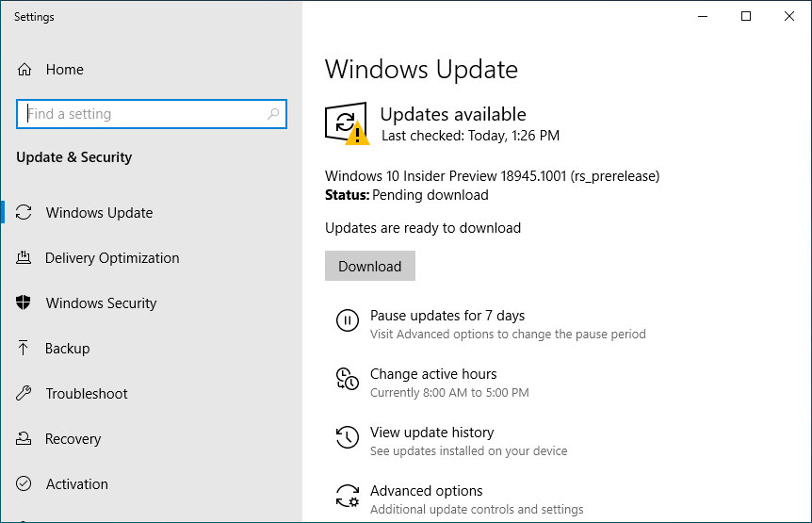The width and height of the screenshot is (812, 523).
Task: Click the magnifier icon in search box
Action: [x=273, y=113]
